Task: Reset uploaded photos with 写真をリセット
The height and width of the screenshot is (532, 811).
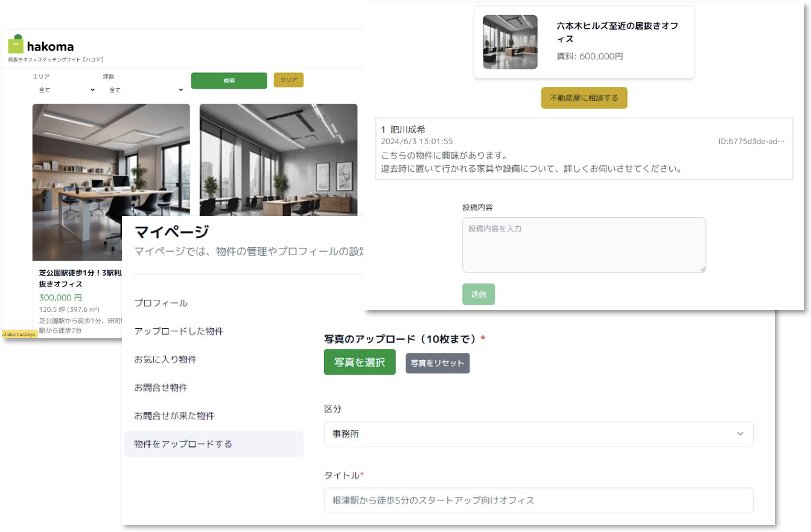Action: (437, 363)
